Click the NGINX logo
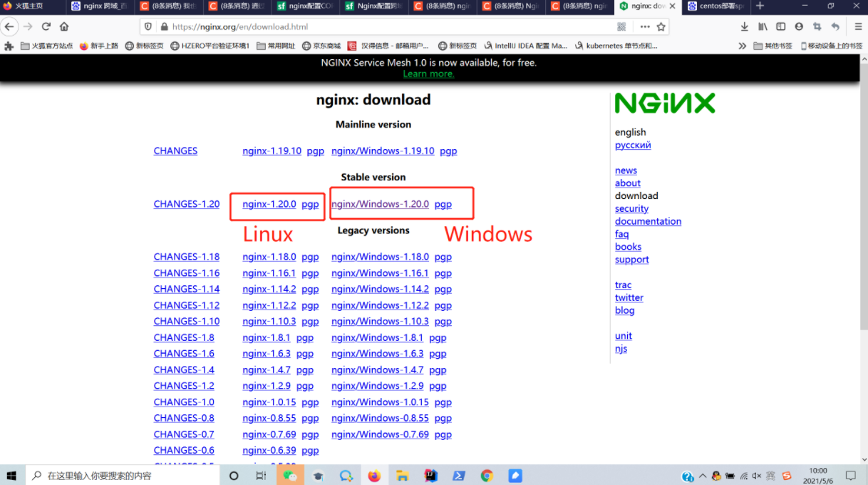This screenshot has width=868, height=485. coord(664,104)
